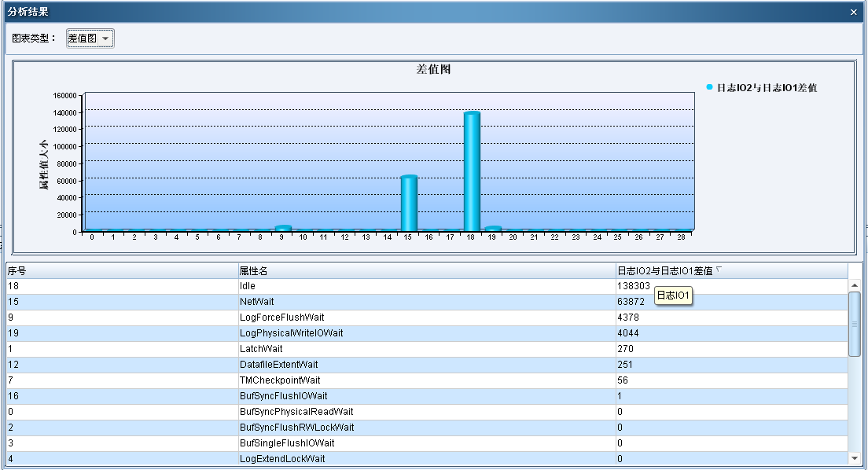868x470 pixels.
Task: Click the cyan legend marker for 日志IO2与日志IO1差值
Action: [x=709, y=87]
